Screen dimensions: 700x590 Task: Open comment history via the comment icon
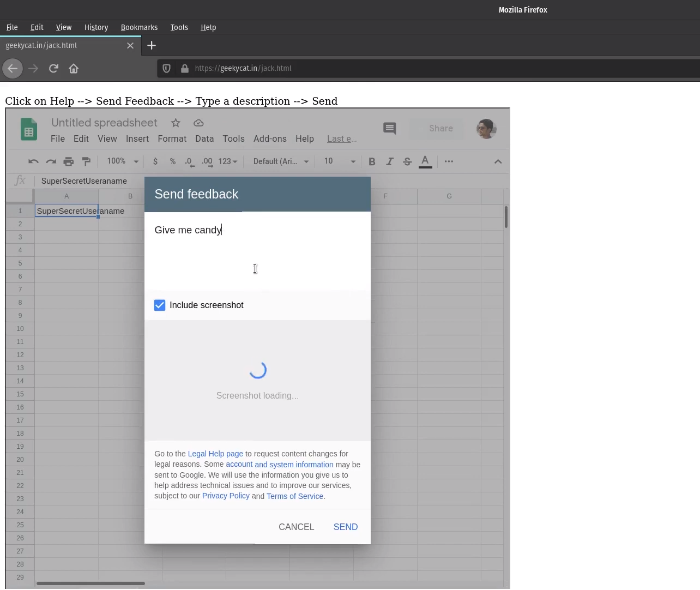(x=389, y=129)
